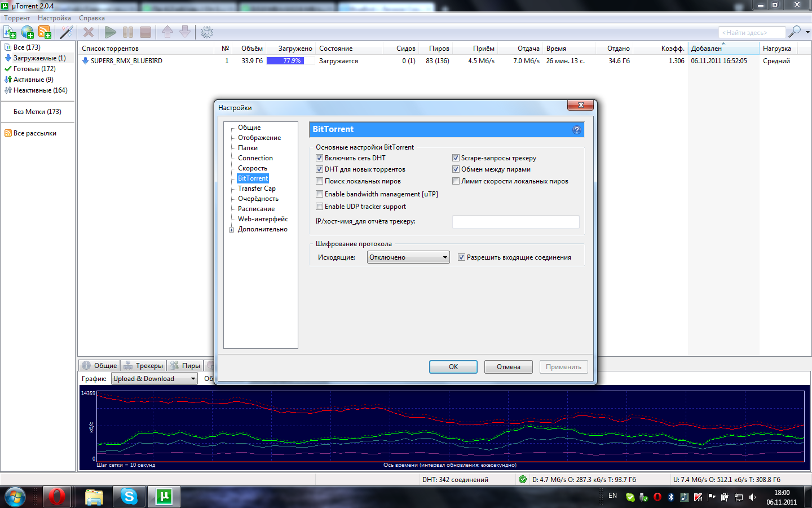Click the magnifier search icon in toolbar
This screenshot has width=812, height=508.
tap(795, 32)
